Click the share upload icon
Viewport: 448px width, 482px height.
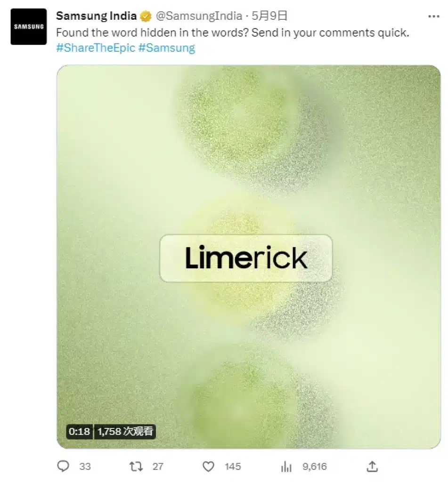coord(372,466)
